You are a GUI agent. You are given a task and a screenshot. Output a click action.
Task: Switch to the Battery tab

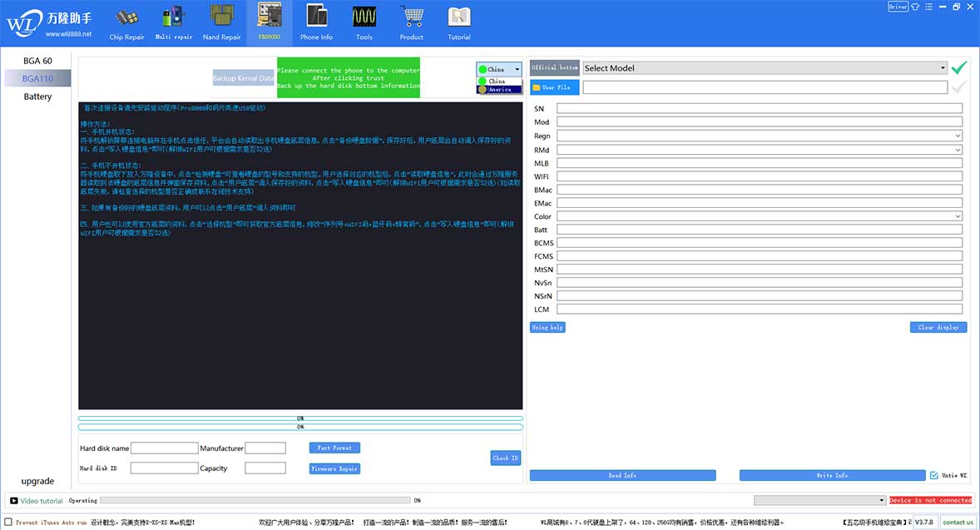point(37,97)
